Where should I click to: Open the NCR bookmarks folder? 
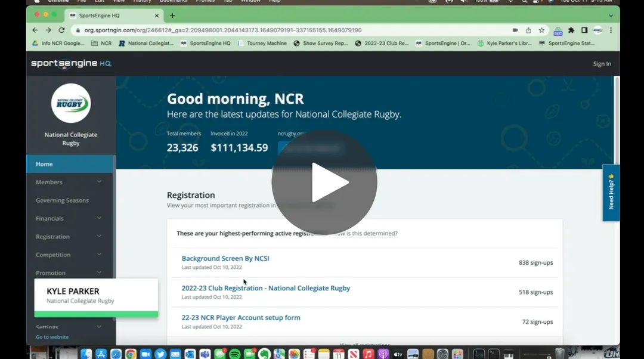tap(101, 43)
